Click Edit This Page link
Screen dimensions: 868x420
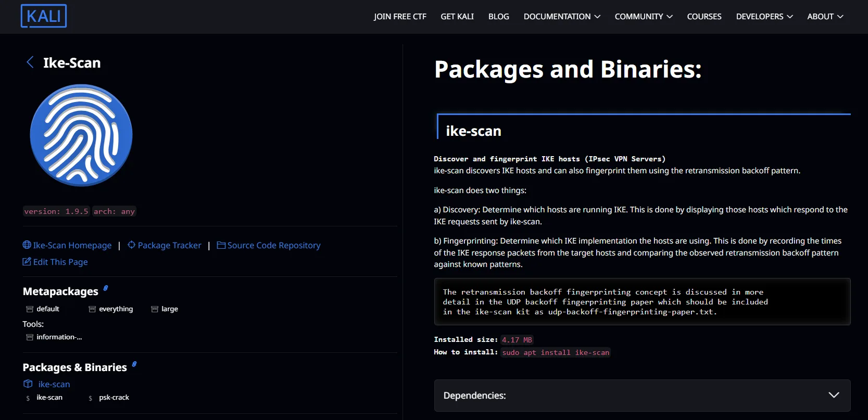(x=60, y=262)
